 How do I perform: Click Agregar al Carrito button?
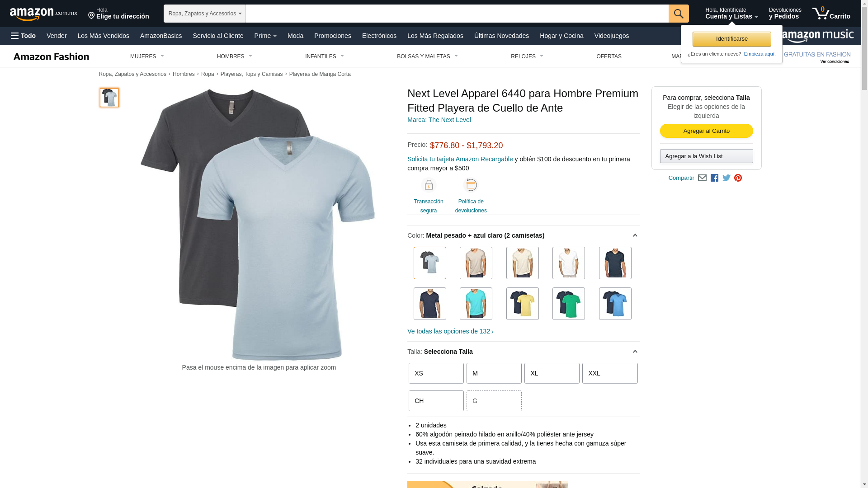pos(706,131)
